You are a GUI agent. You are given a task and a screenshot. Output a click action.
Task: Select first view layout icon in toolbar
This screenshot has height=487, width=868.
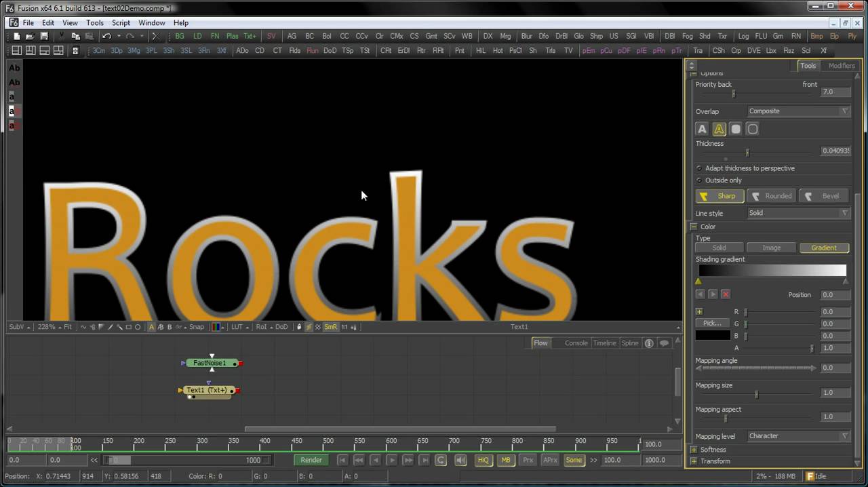coord(16,51)
